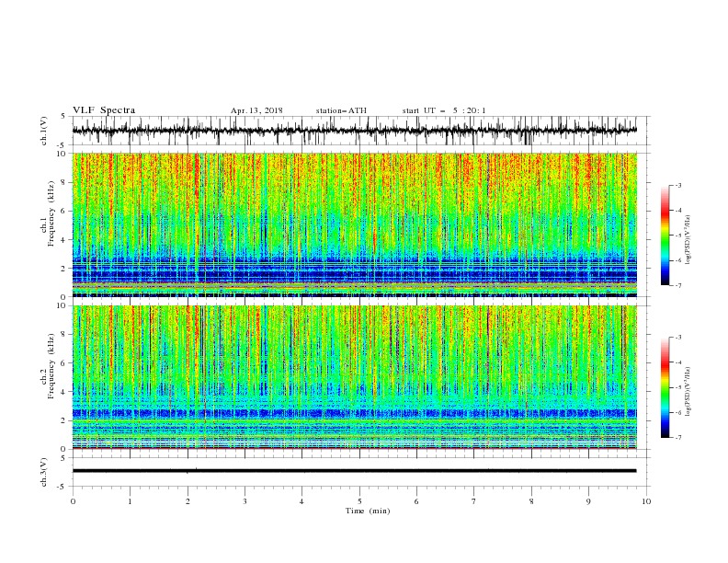Image resolution: width=728 pixels, height=563 pixels.
Task: Click the "10" tick on the time axis
Action: [x=646, y=501]
